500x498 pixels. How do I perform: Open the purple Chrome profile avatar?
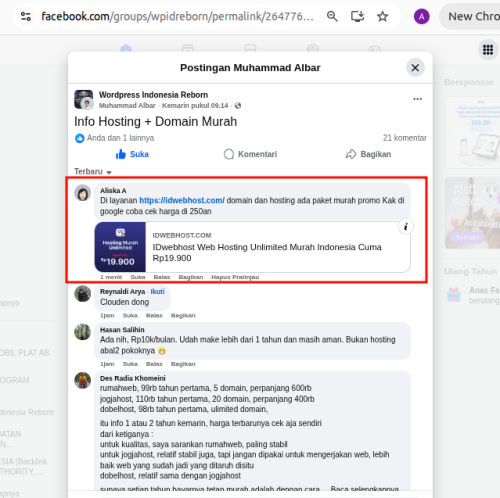pyautogui.click(x=421, y=16)
